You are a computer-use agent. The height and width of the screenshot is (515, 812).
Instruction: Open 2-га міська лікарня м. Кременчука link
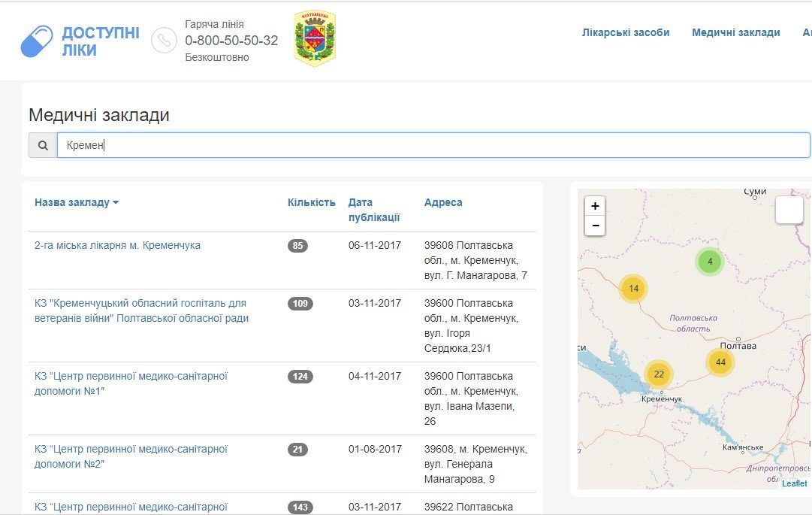117,245
